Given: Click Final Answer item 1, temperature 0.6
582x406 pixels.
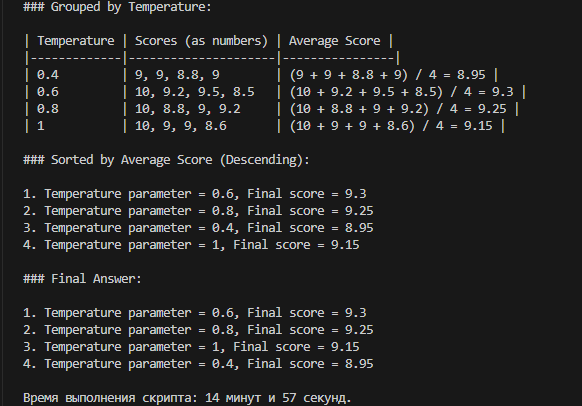Looking at the screenshot, I should 194,313.
